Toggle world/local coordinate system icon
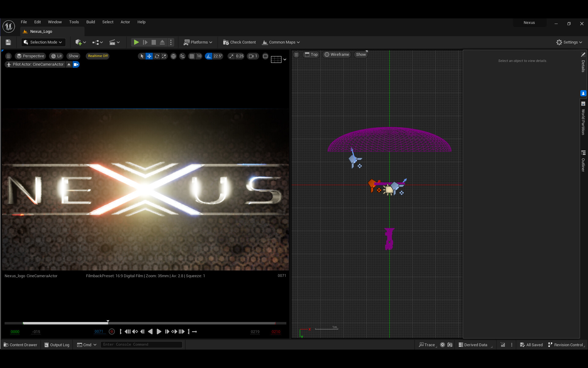Image resolution: width=588 pixels, height=368 pixels. click(173, 56)
